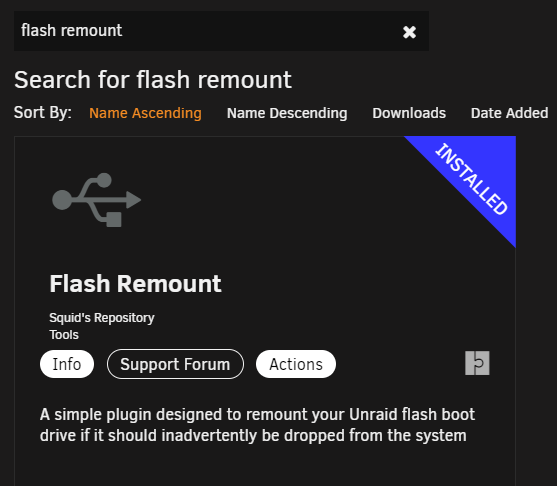Expand the Actions menu for the plugin
This screenshot has width=557, height=486.
coord(296,364)
